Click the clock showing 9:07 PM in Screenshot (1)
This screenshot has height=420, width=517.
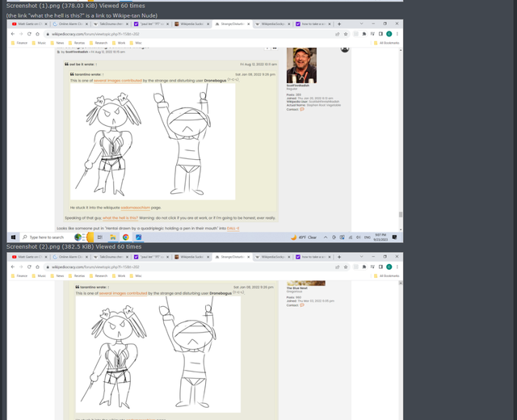click(380, 237)
